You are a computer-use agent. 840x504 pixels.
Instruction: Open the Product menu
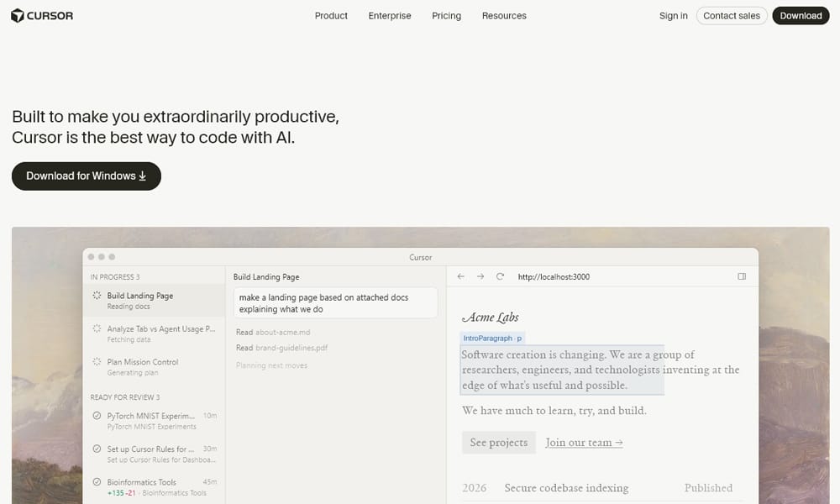[x=331, y=16]
